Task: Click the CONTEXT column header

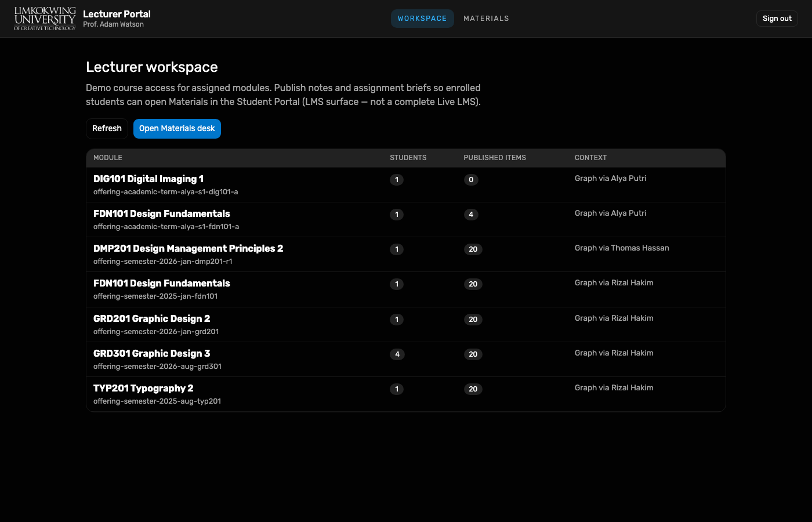Action: 590,158
